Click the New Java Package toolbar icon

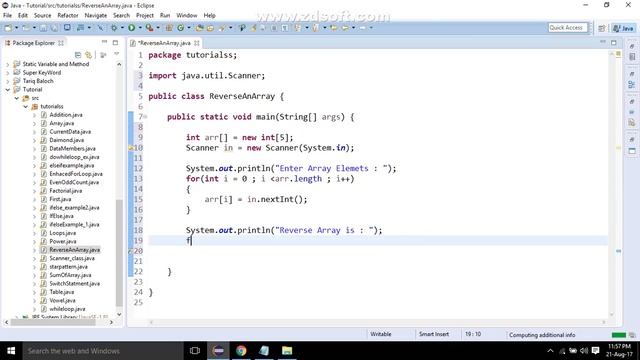point(169,28)
